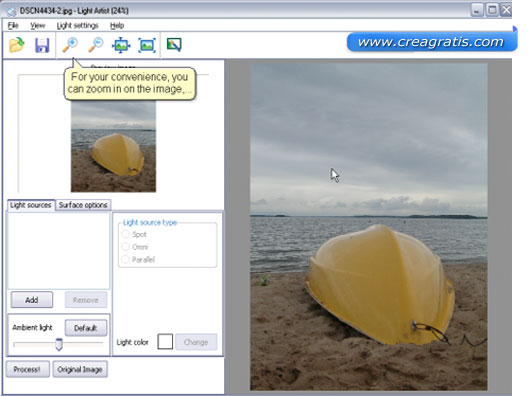Zoom out with the magnifier minus icon
The height and width of the screenshot is (396, 530).
pos(96,45)
